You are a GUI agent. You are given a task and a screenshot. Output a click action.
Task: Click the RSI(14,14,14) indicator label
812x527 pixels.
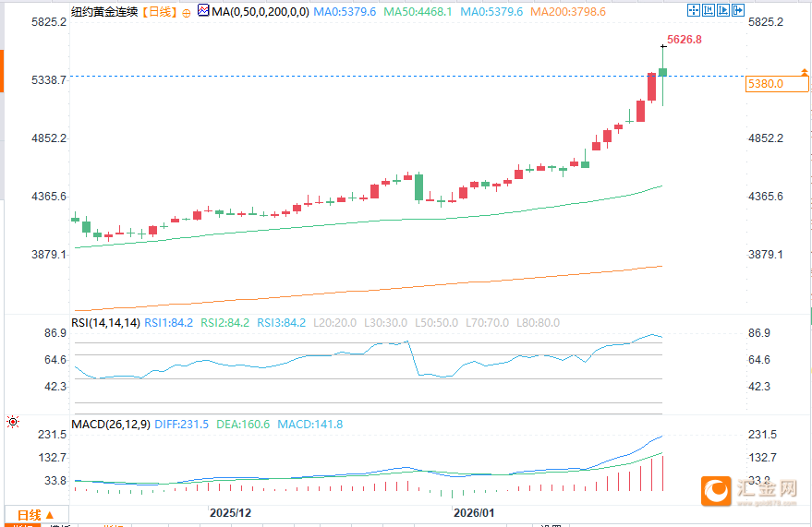pos(105,323)
